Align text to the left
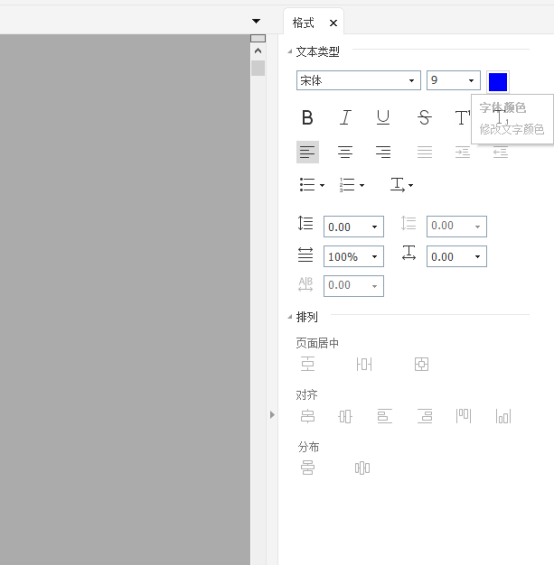Screen dimensions: 554x566 point(307,152)
